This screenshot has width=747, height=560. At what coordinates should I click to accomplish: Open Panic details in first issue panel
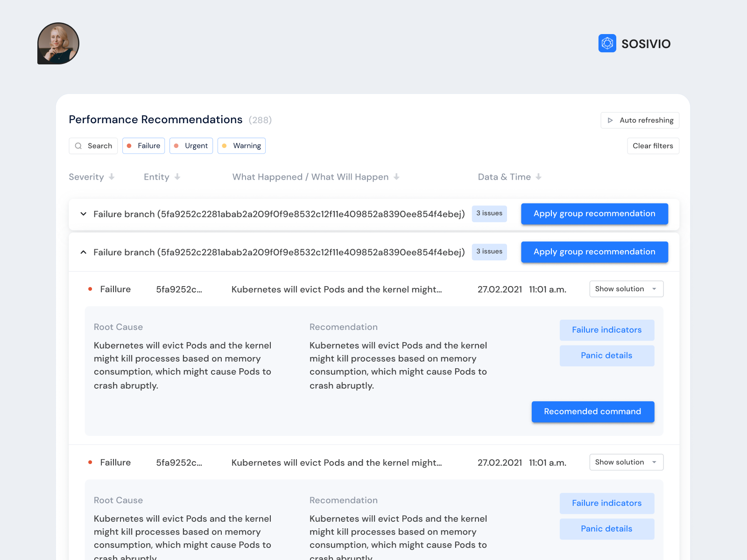click(x=607, y=356)
